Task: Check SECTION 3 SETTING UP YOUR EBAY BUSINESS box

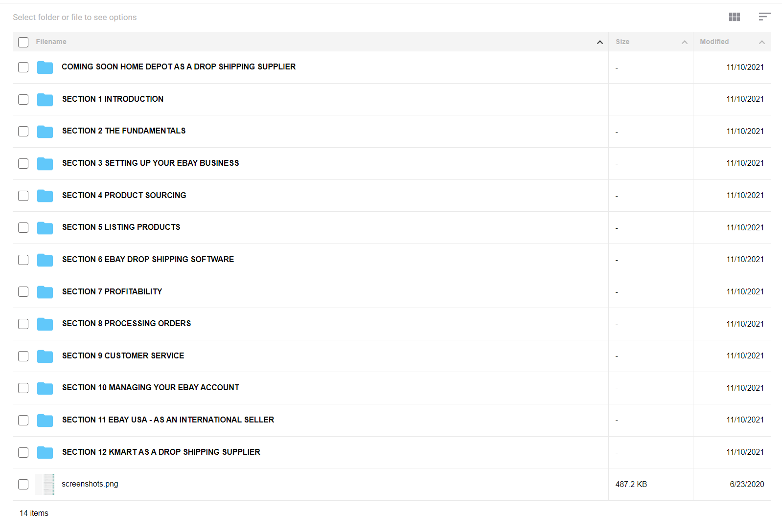Action: click(x=23, y=163)
